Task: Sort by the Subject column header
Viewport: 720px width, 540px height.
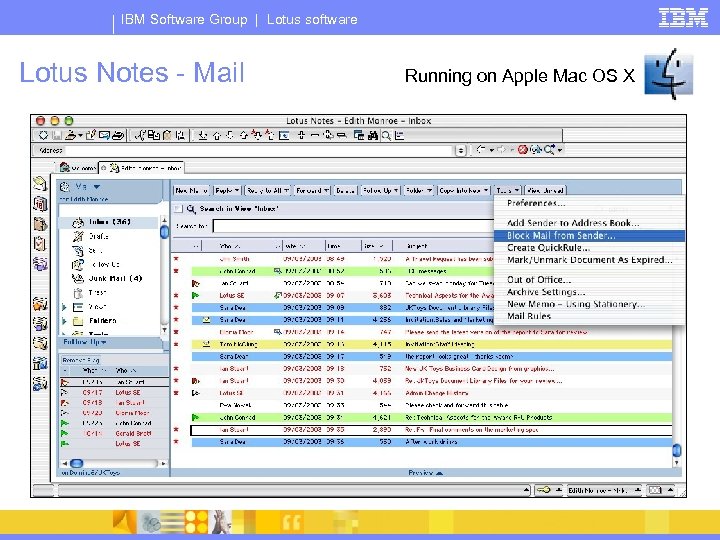Action: tap(416, 246)
